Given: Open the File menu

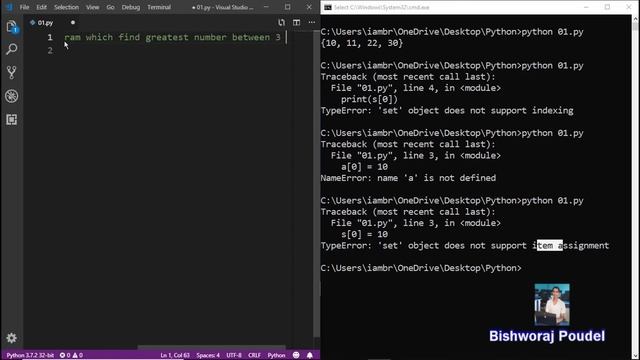Looking at the screenshot, I should [24, 7].
